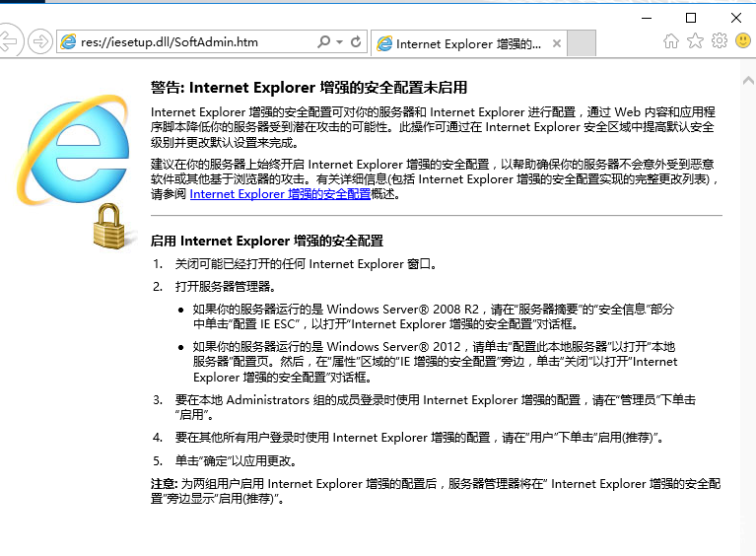Go to the Home page icon
This screenshot has width=756, height=556.
tap(671, 41)
